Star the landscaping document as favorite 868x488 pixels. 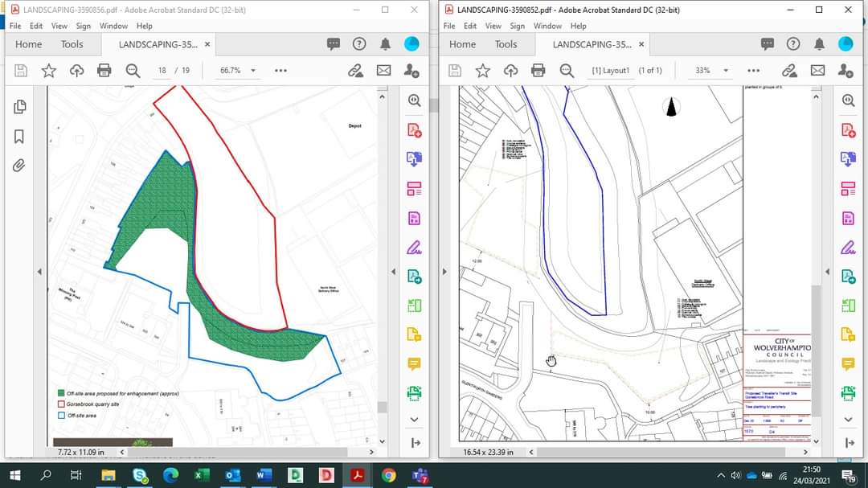pos(49,70)
